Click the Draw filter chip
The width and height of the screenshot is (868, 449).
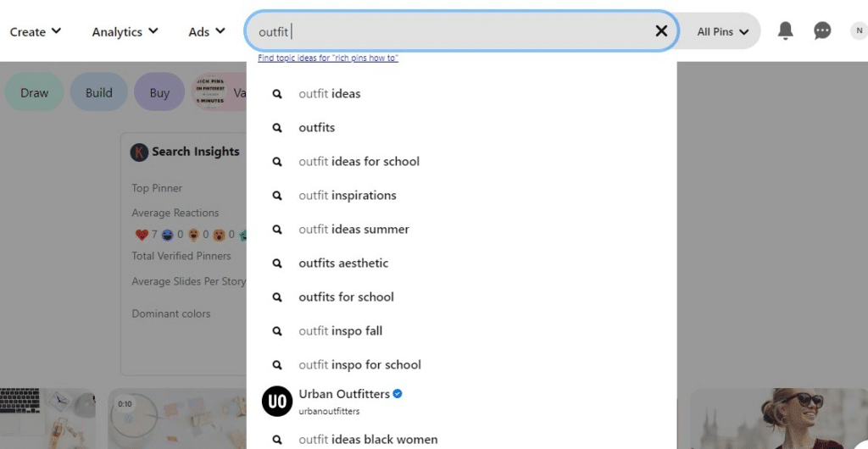(x=34, y=92)
